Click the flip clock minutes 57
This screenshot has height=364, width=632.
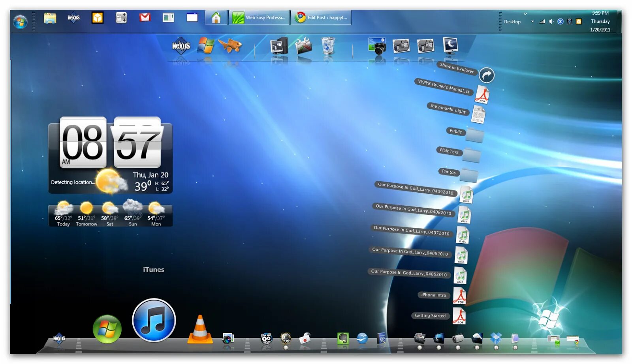[x=137, y=143]
